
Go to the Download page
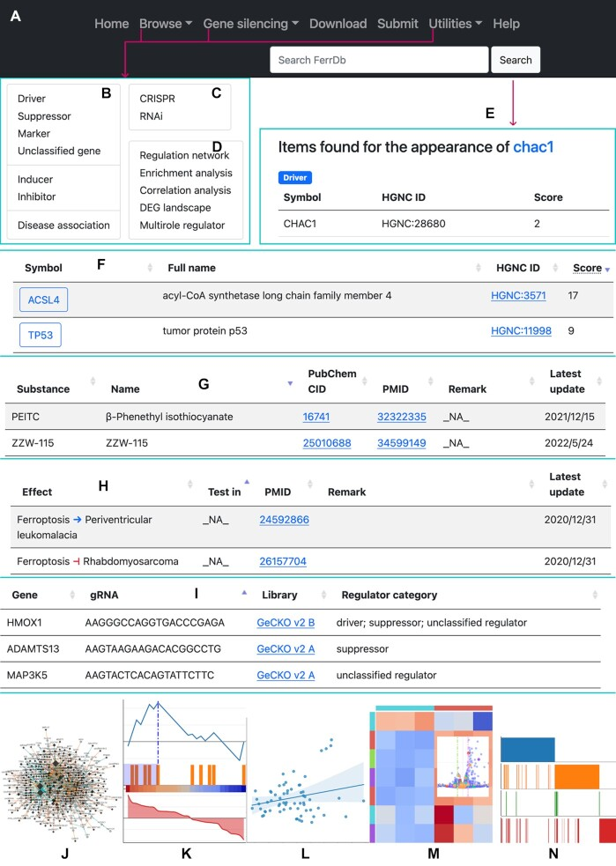click(x=338, y=24)
